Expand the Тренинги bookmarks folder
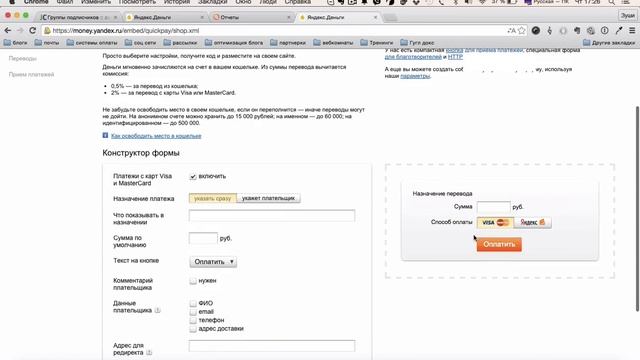 click(377, 42)
